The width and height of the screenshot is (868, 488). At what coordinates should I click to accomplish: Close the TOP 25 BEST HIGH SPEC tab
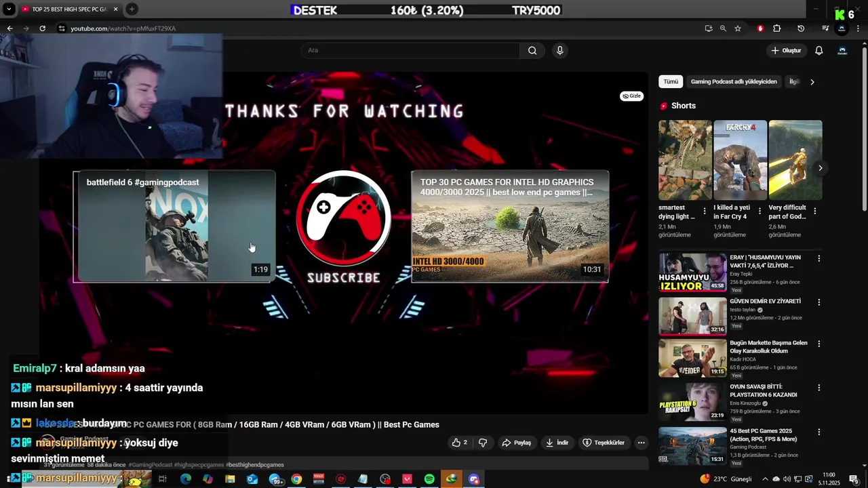pos(115,9)
